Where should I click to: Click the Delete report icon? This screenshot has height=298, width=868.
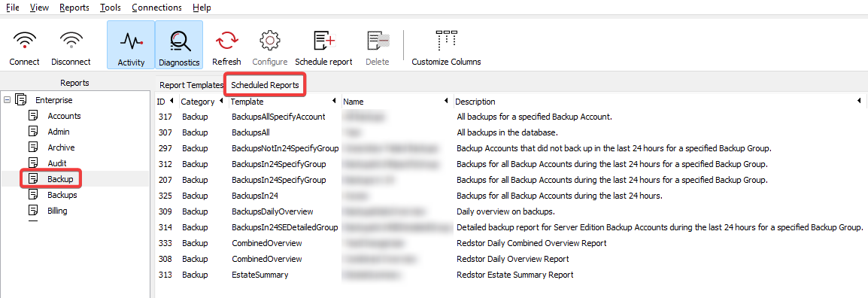click(x=377, y=41)
